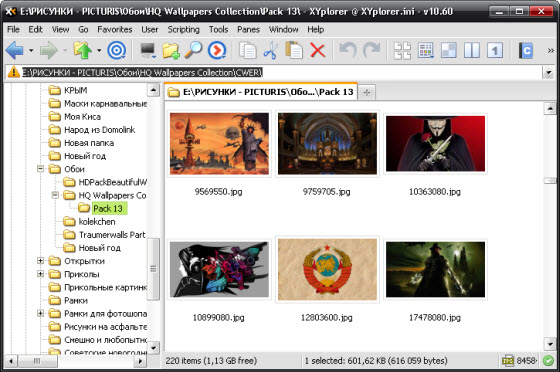Click the status bar disk info icon
This screenshot has height=372, width=560.
pos(508,361)
